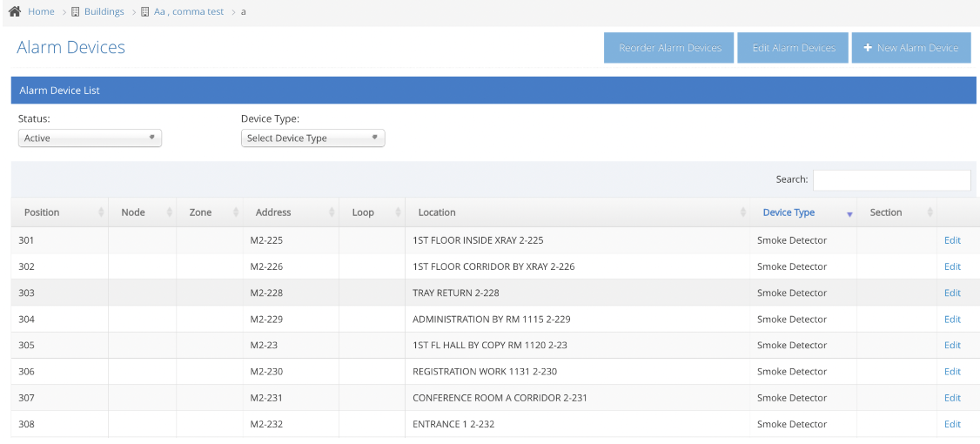This screenshot has height=444, width=980.
Task: Click building icon beside Buildings breadcrumb
Action: (75, 11)
